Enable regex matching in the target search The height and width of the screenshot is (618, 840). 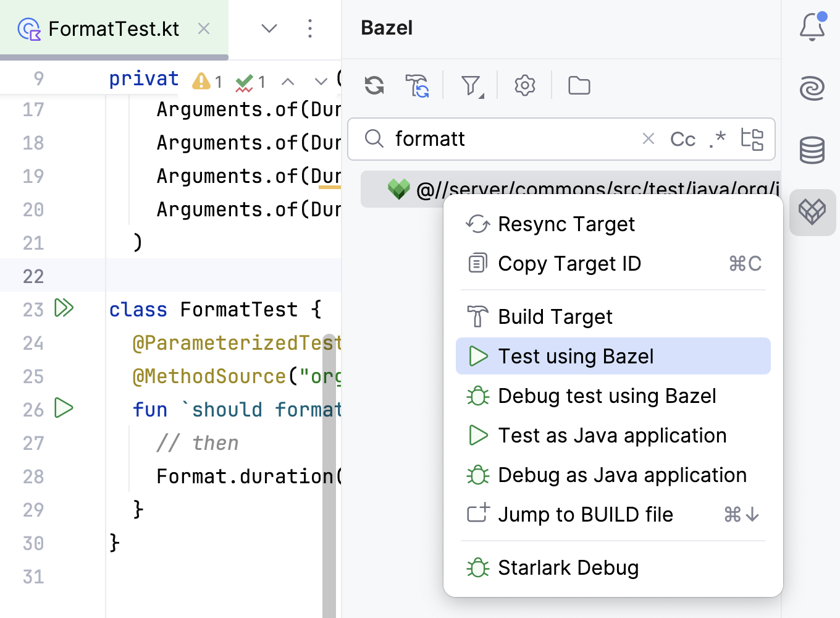tap(716, 139)
